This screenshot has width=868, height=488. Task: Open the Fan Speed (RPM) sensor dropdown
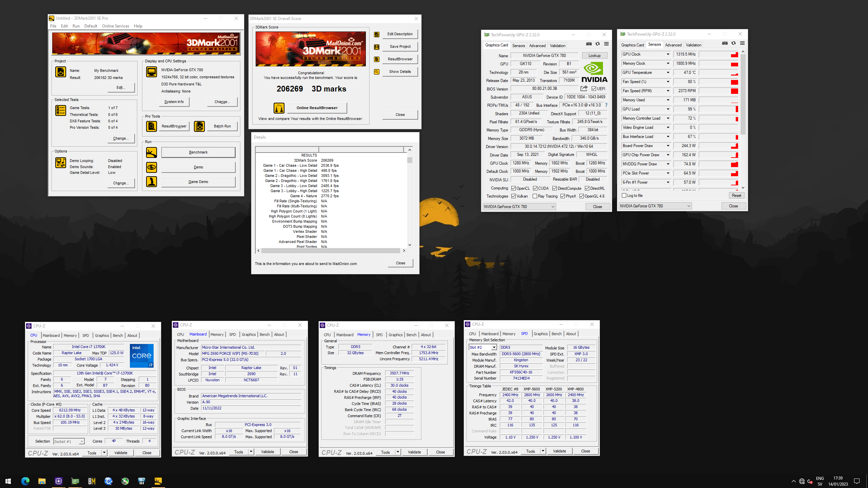pos(668,91)
